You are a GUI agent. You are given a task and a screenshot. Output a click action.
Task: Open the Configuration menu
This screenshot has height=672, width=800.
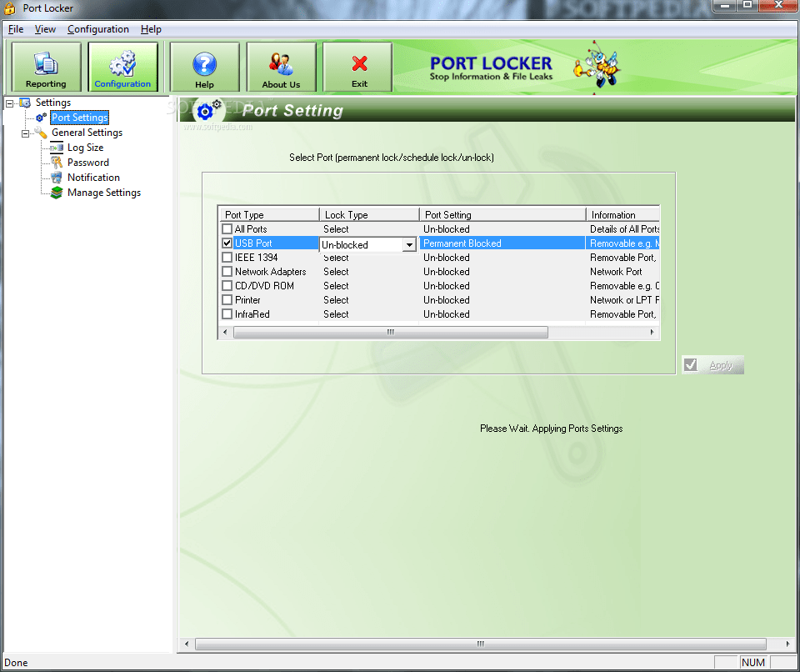(98, 29)
